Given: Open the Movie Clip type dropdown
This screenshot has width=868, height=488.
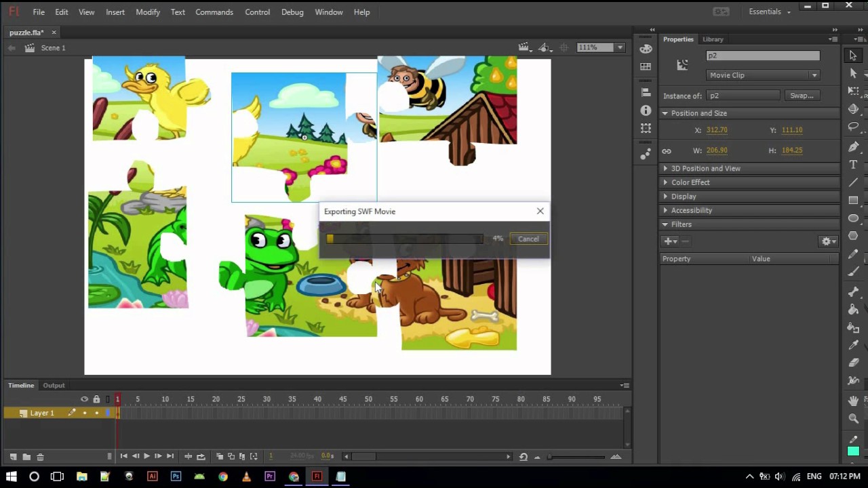Looking at the screenshot, I should pos(763,75).
